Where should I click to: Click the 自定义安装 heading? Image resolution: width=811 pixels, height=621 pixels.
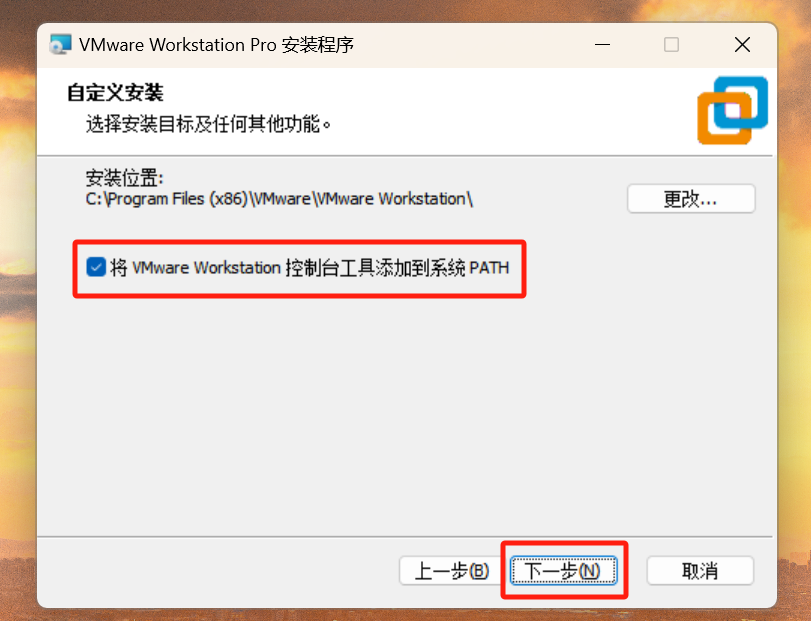coord(115,93)
